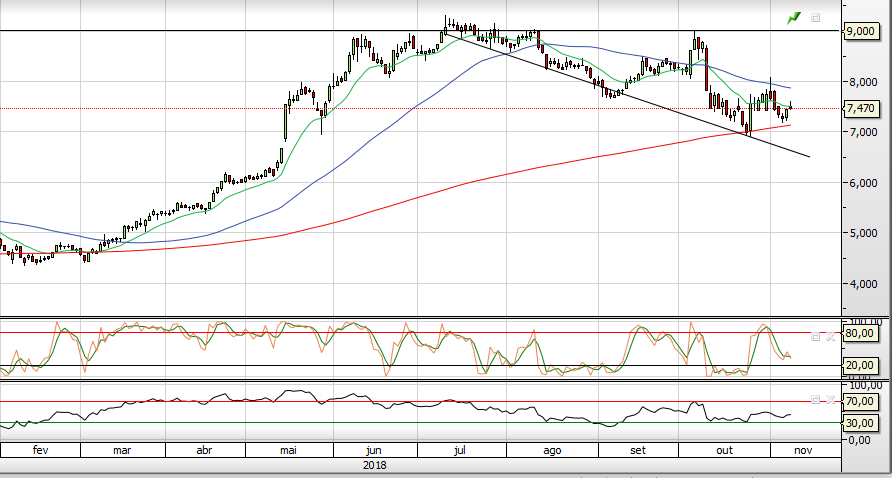Click the green chart arrow icon
Viewport: 892px width, 478px height.
tap(794, 17)
